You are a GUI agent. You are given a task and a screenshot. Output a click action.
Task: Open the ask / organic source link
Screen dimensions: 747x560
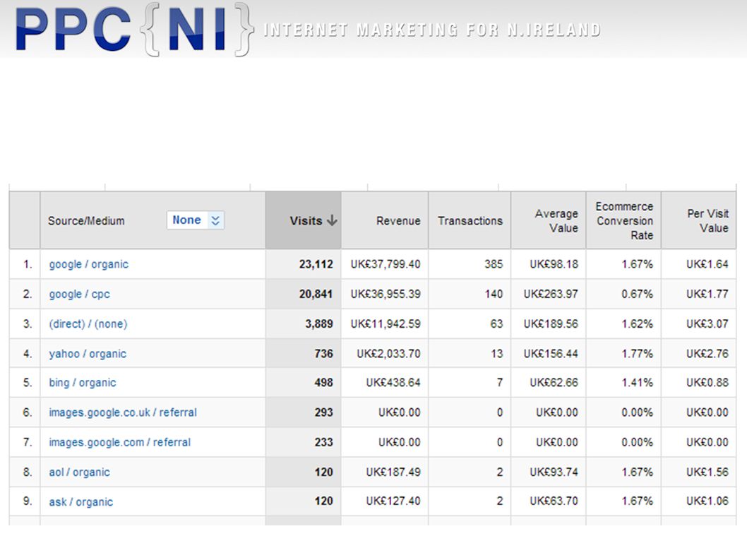click(81, 502)
